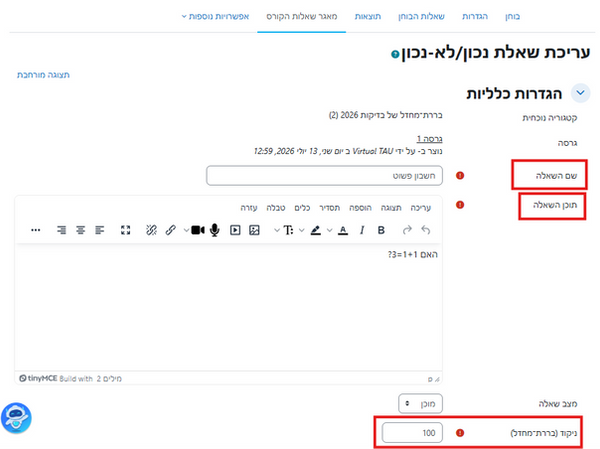Click the ברירת־מחדל של בדיקות 2026 category text
This screenshot has width=600, height=449.
385,115
